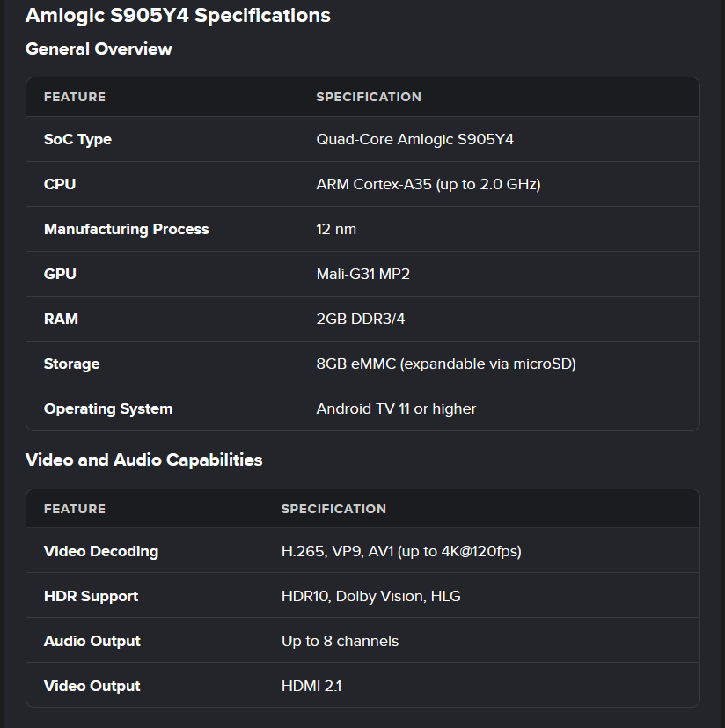Click the CPU row label

pos(60,184)
